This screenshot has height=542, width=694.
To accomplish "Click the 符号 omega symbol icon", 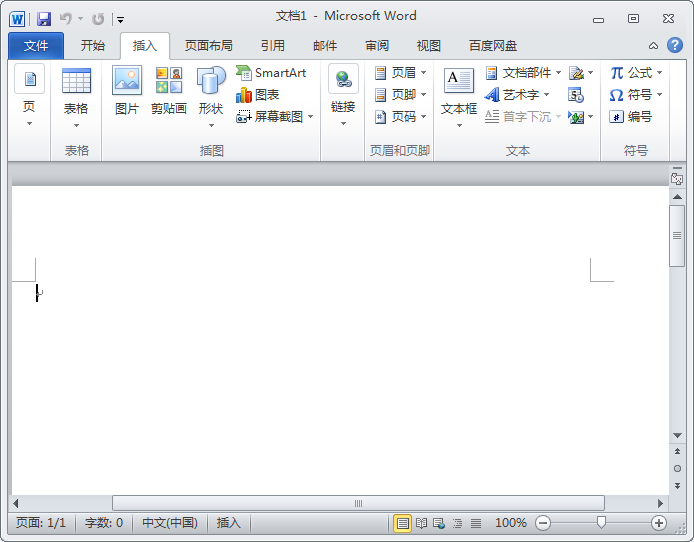I will tap(617, 95).
